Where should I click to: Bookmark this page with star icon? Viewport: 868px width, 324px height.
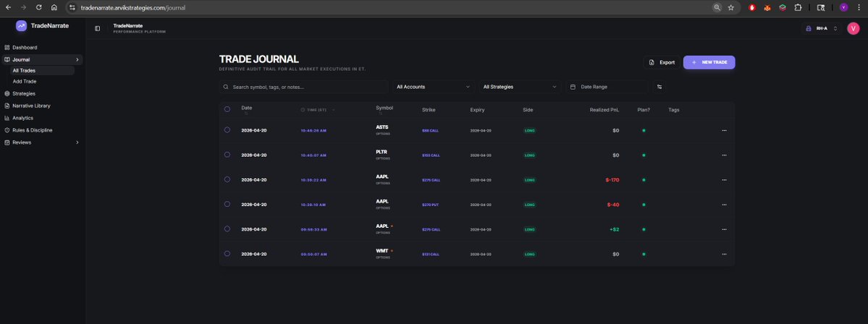[x=730, y=8]
